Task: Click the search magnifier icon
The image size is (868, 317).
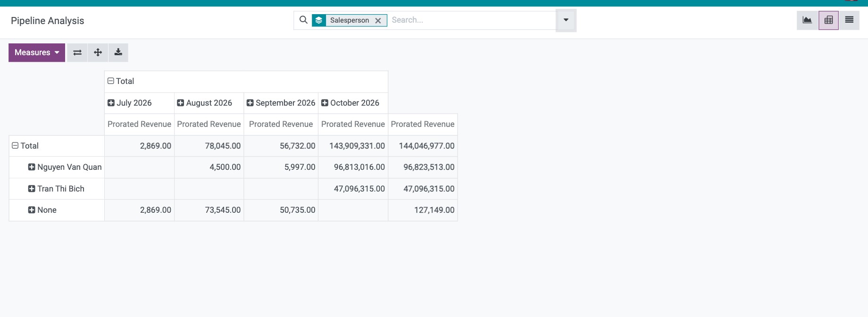Action: [x=303, y=20]
